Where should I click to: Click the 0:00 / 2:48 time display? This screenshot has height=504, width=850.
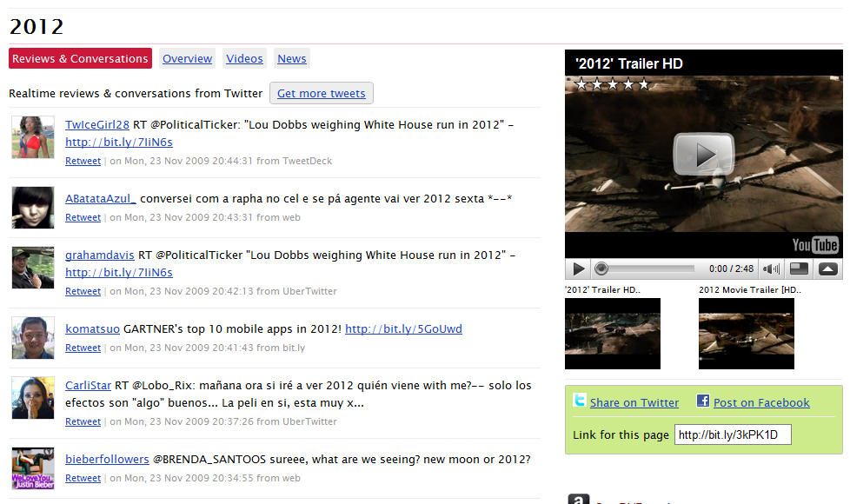coord(731,269)
